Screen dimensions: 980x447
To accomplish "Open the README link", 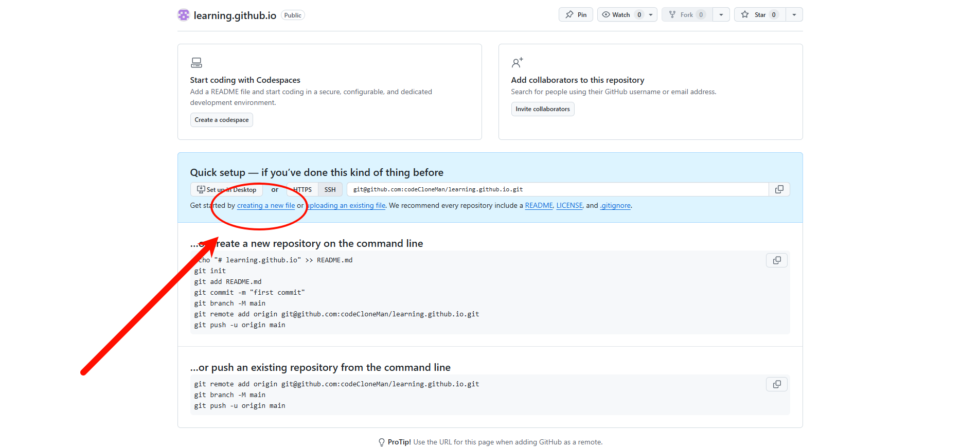I will pos(539,205).
